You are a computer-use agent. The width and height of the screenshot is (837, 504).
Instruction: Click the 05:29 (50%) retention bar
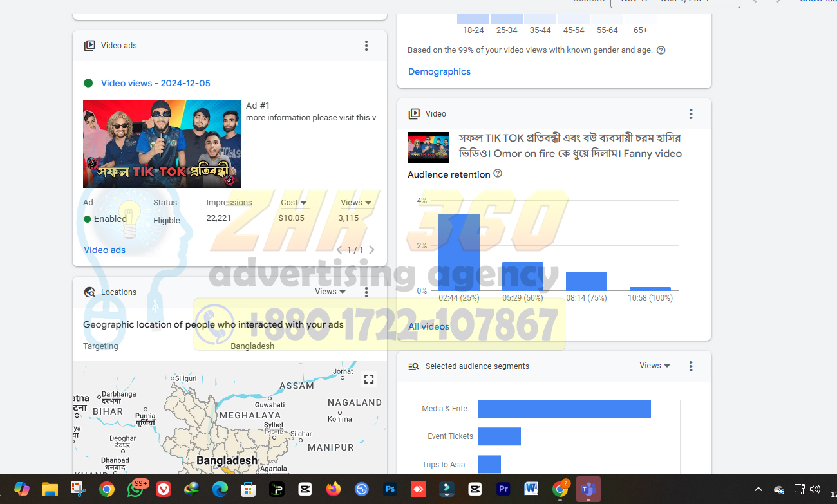[x=523, y=276]
